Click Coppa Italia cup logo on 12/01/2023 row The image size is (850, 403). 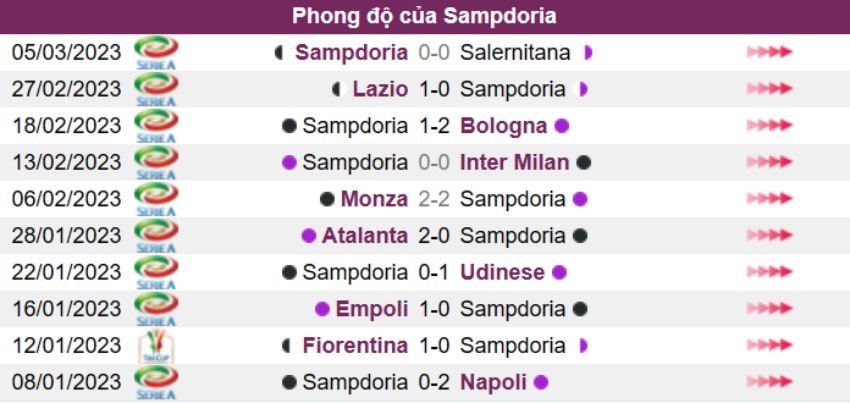pos(155,346)
